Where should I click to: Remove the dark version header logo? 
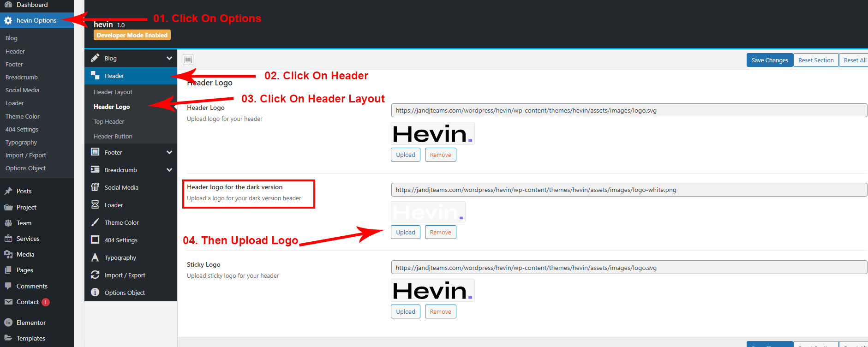pos(440,232)
